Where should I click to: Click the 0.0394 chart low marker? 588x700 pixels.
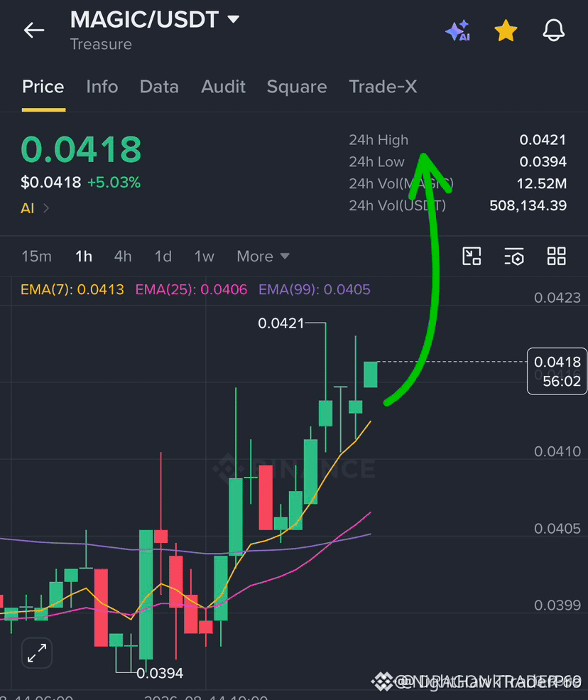160,673
